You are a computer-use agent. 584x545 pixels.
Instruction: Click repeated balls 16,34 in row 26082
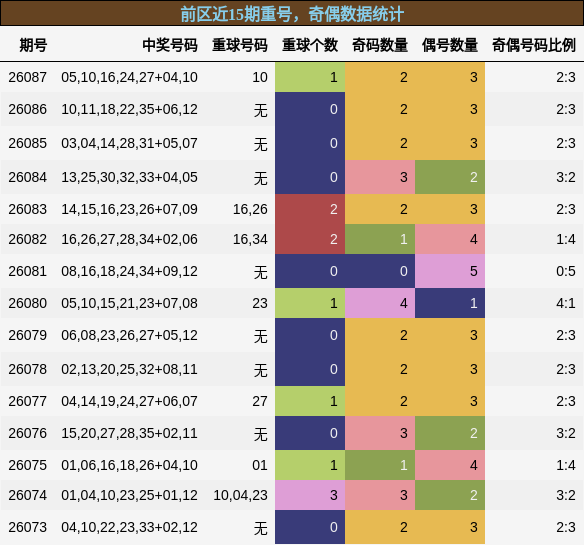[250, 239]
